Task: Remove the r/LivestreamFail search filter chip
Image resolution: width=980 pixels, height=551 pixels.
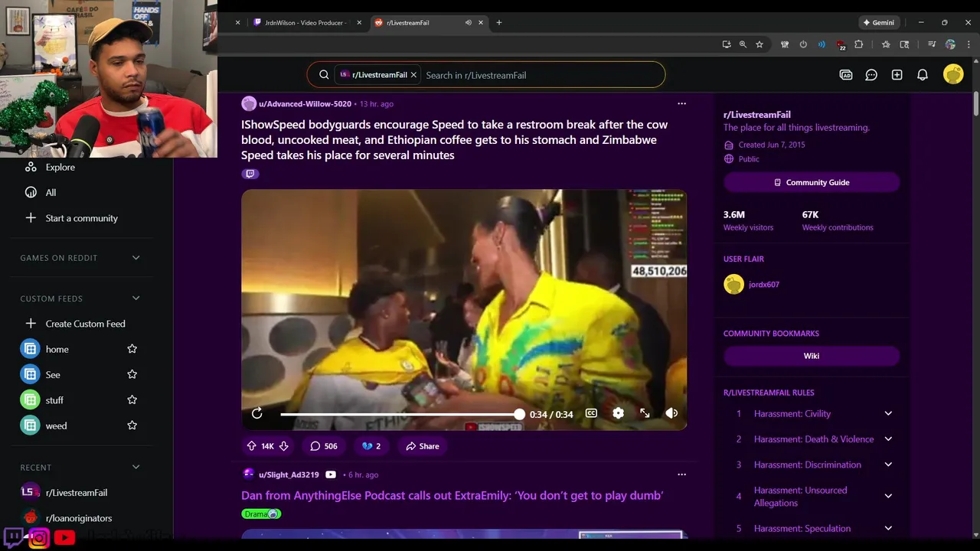Action: [413, 75]
